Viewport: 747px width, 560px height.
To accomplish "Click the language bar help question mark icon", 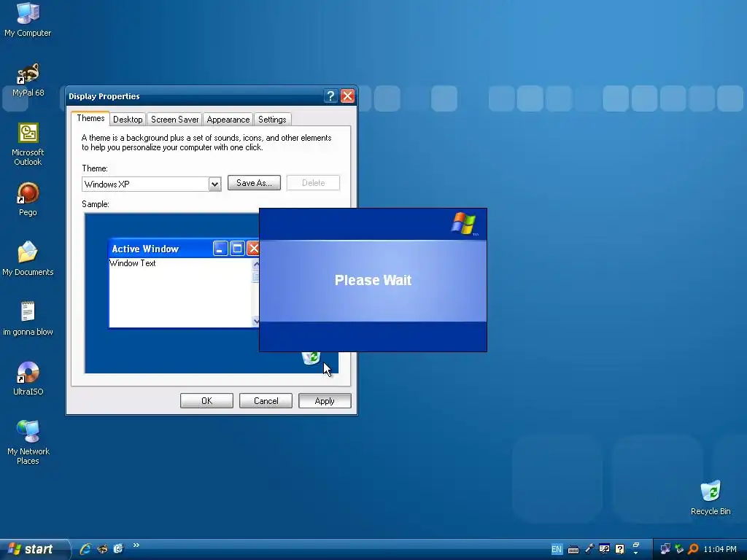I will [619, 549].
